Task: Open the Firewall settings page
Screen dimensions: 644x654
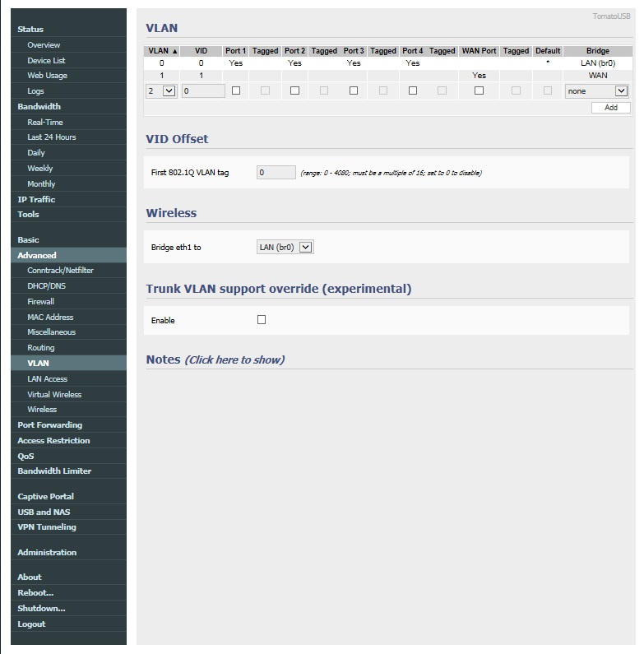Action: pyautogui.click(x=40, y=302)
